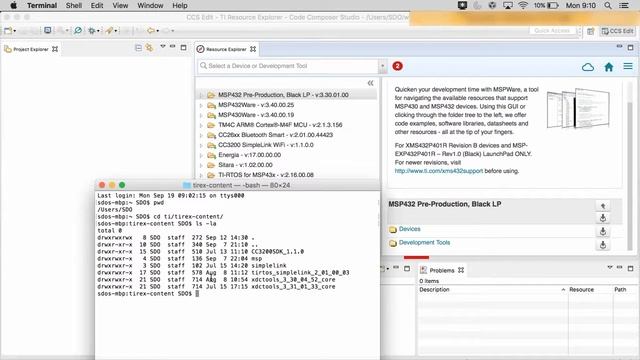Open the Resource Explorer hamburger menu
The width and height of the screenshot is (640, 360).
tap(628, 66)
